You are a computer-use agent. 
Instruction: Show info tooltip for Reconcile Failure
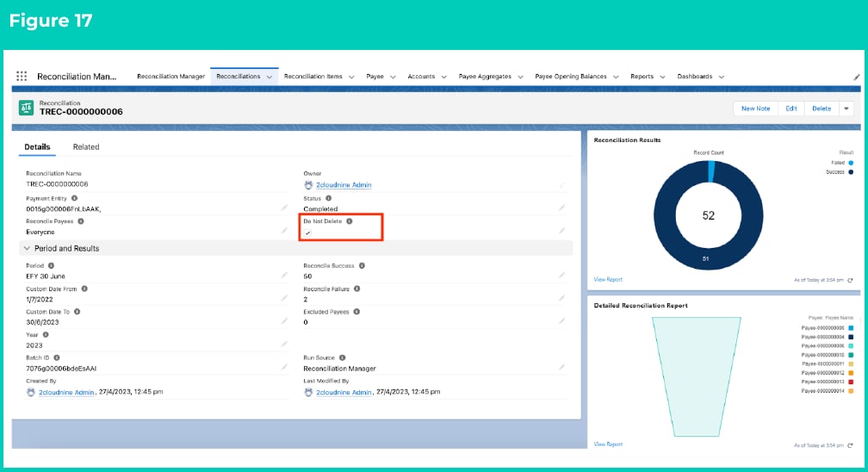(357, 289)
